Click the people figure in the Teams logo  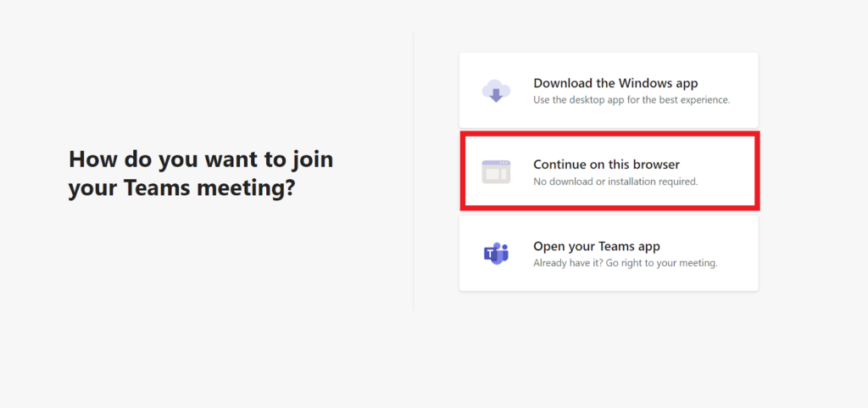tap(503, 251)
